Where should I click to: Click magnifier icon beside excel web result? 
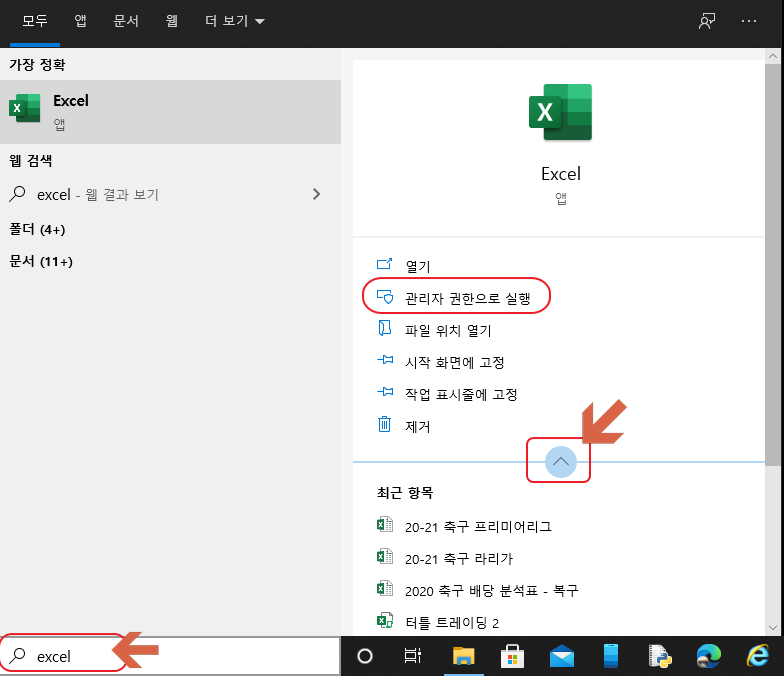click(18, 194)
